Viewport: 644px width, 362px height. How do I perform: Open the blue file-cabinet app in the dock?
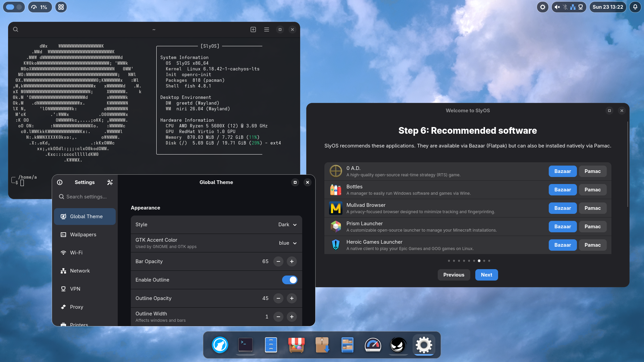[271, 345]
